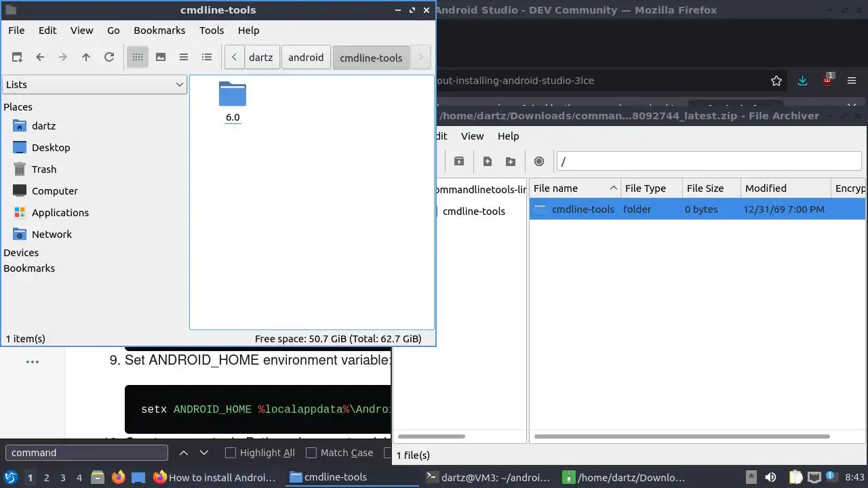The image size is (868, 488).
Task: Click the dartz path button
Action: 261,58
